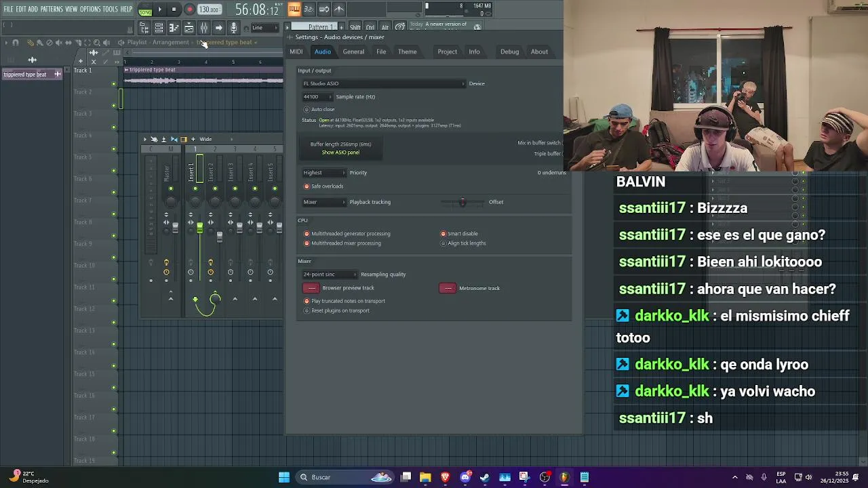Click the metronome icon in top toolbar

pyautogui.click(x=338, y=9)
